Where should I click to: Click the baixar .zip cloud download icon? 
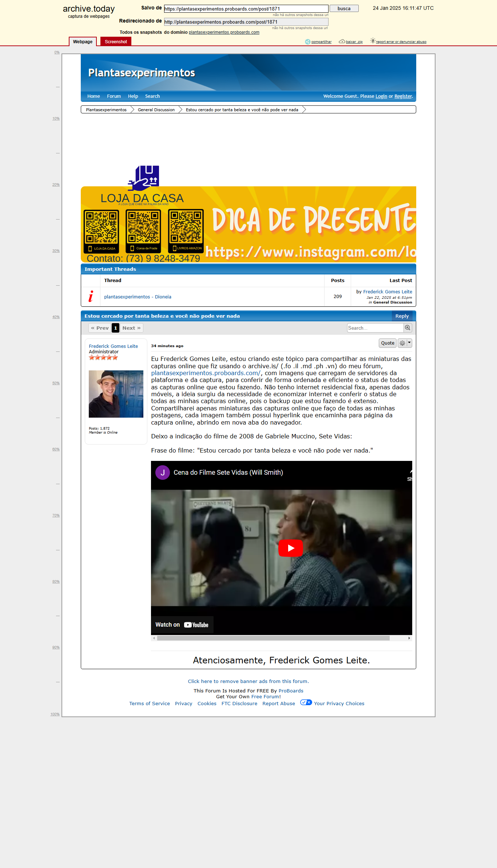click(342, 41)
